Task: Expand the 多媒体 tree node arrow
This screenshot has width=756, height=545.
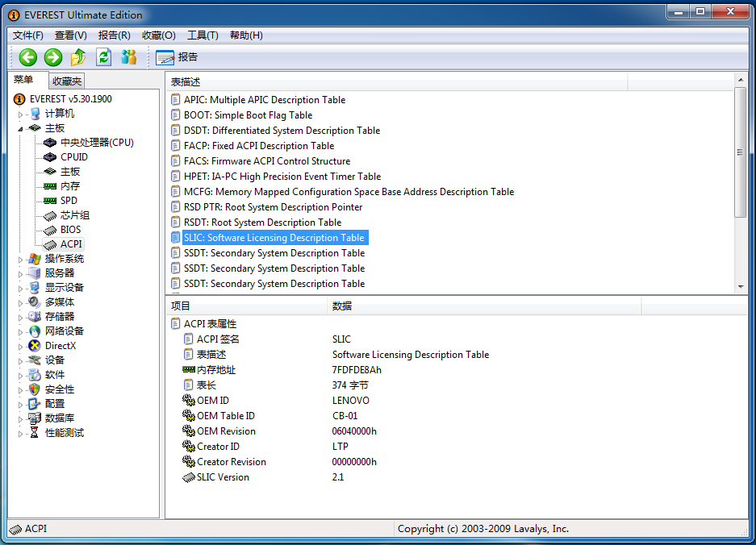Action: pos(20,303)
